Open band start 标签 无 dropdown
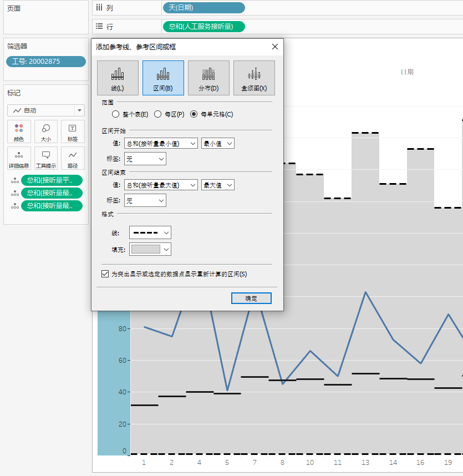 [145, 159]
